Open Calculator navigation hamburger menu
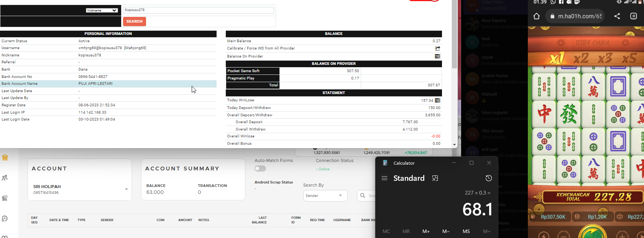This screenshot has height=238, width=644. tap(384, 178)
